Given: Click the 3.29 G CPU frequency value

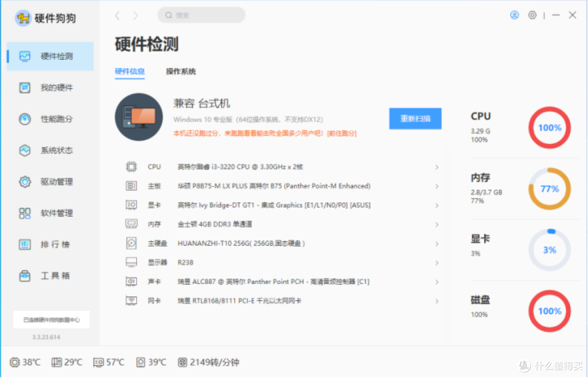Looking at the screenshot, I should pos(480,131).
